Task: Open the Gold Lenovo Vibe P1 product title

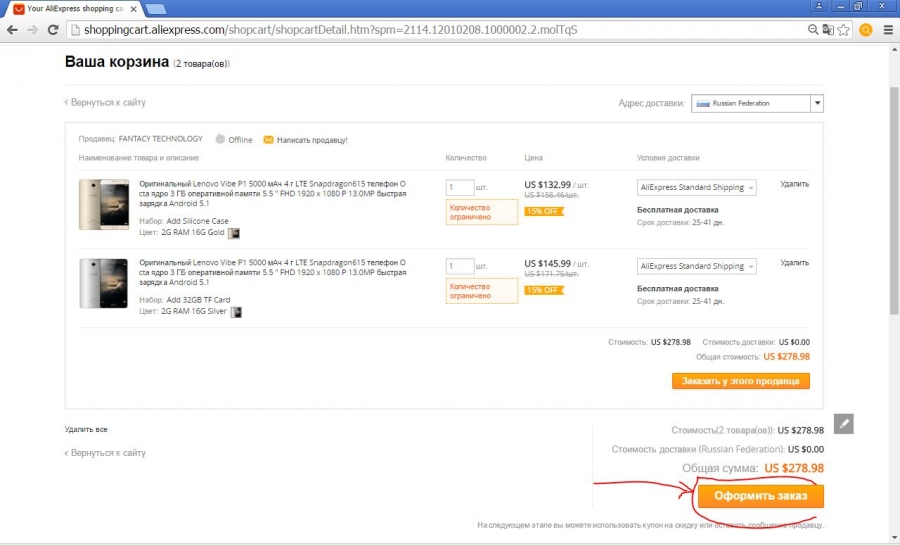Action: pos(273,193)
